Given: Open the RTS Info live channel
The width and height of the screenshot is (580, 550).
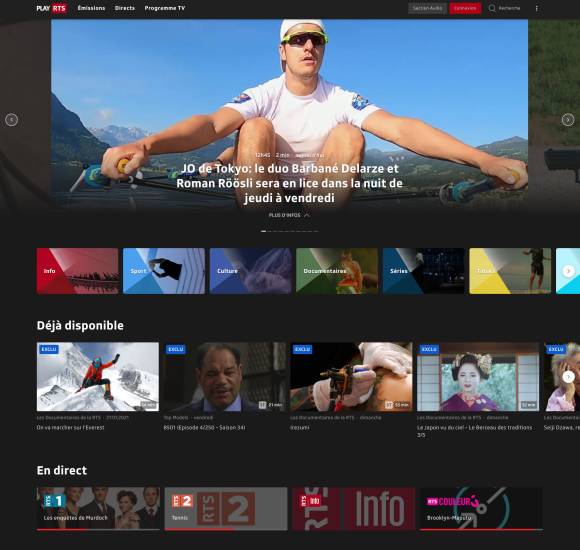Looking at the screenshot, I should click(354, 509).
